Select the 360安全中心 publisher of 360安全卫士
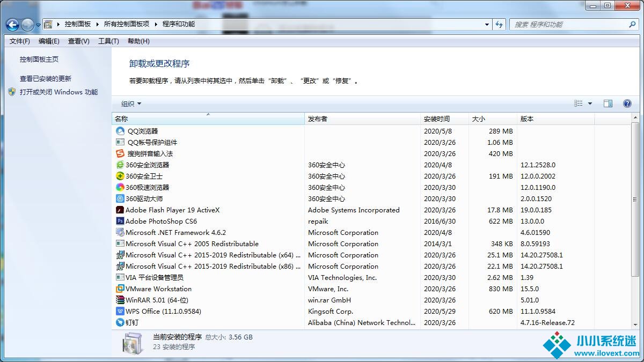This screenshot has height=362, width=644. pos(326,176)
